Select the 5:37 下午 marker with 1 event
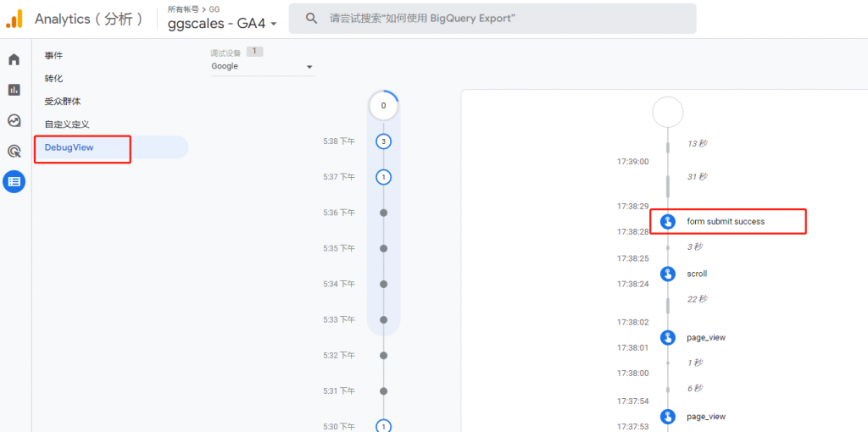The height and width of the screenshot is (432, 868). (384, 177)
